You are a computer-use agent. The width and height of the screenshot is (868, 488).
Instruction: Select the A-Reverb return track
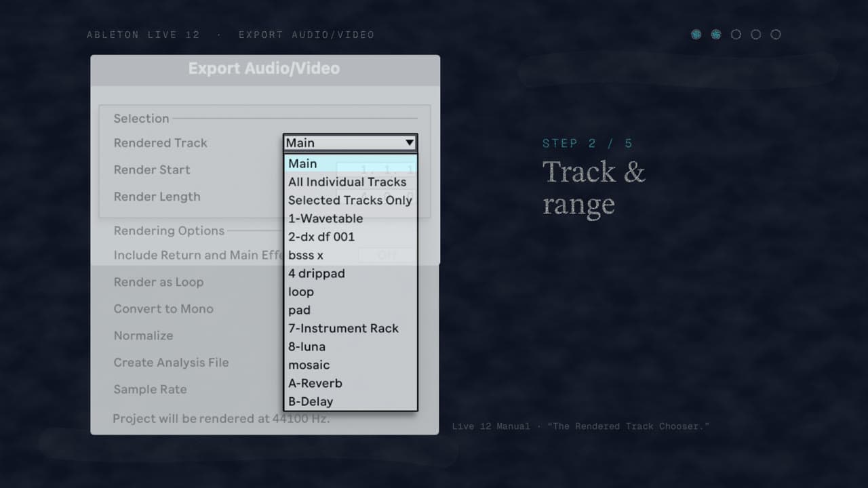coord(350,383)
